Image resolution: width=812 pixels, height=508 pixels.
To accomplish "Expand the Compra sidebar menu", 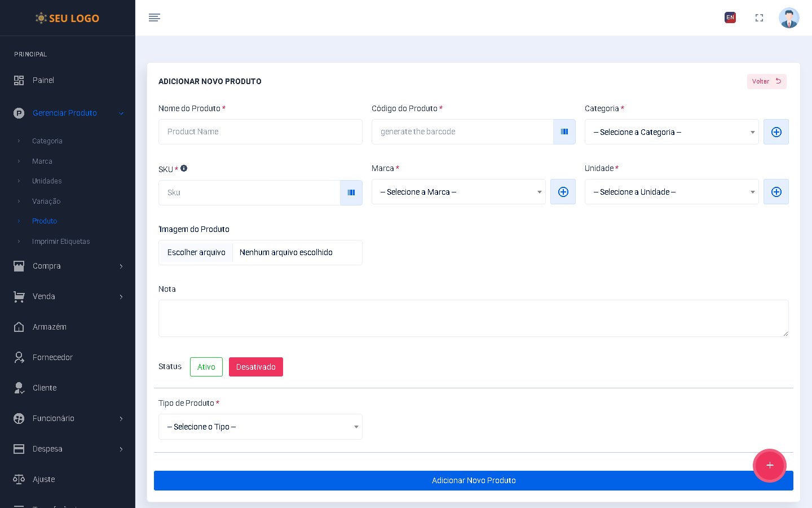I will click(x=68, y=266).
